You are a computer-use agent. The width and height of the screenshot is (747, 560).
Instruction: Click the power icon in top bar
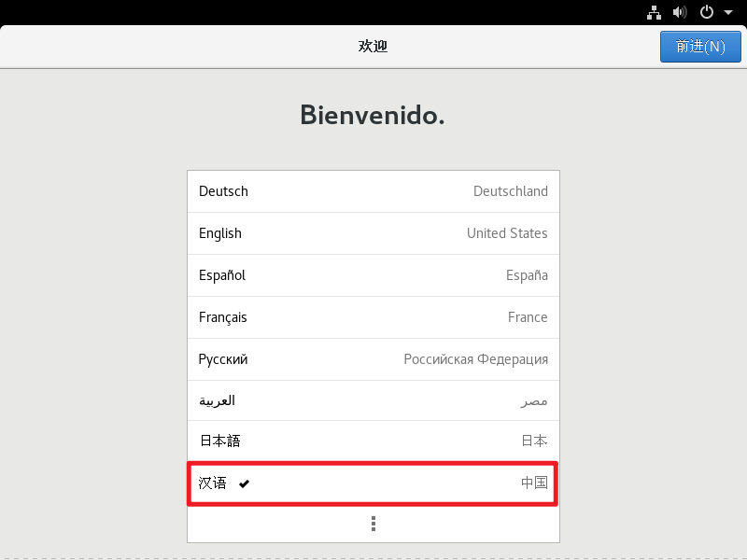(x=707, y=12)
